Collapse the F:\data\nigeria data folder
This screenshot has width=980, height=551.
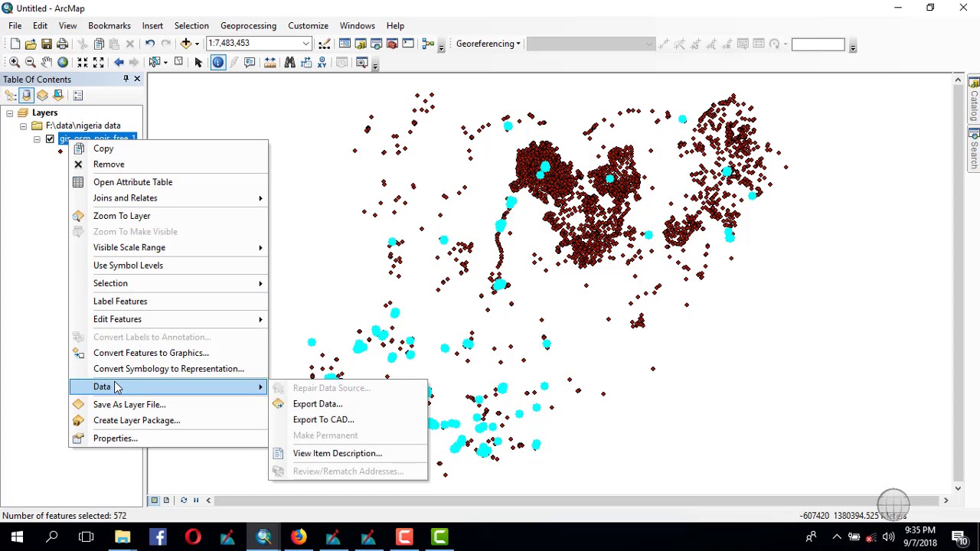coord(23,126)
